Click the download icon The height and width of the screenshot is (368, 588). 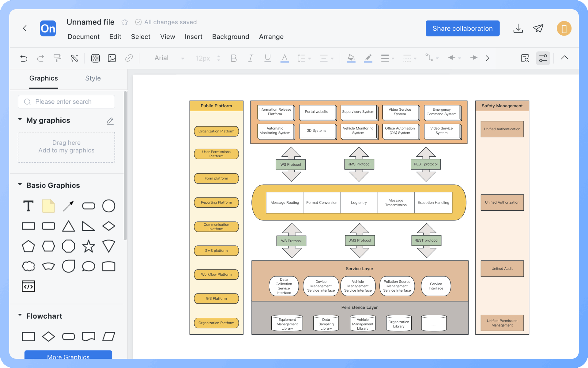[x=518, y=29]
